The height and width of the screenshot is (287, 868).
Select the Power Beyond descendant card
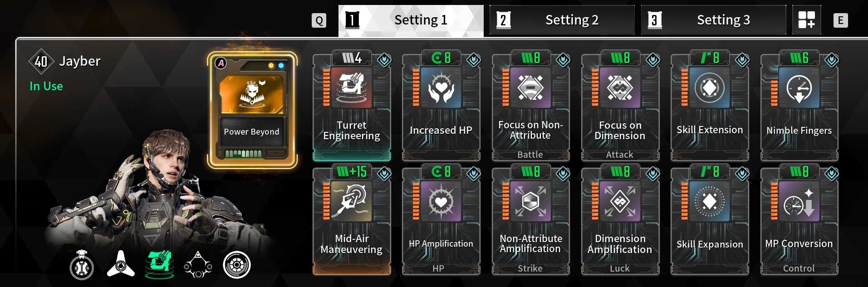252,110
